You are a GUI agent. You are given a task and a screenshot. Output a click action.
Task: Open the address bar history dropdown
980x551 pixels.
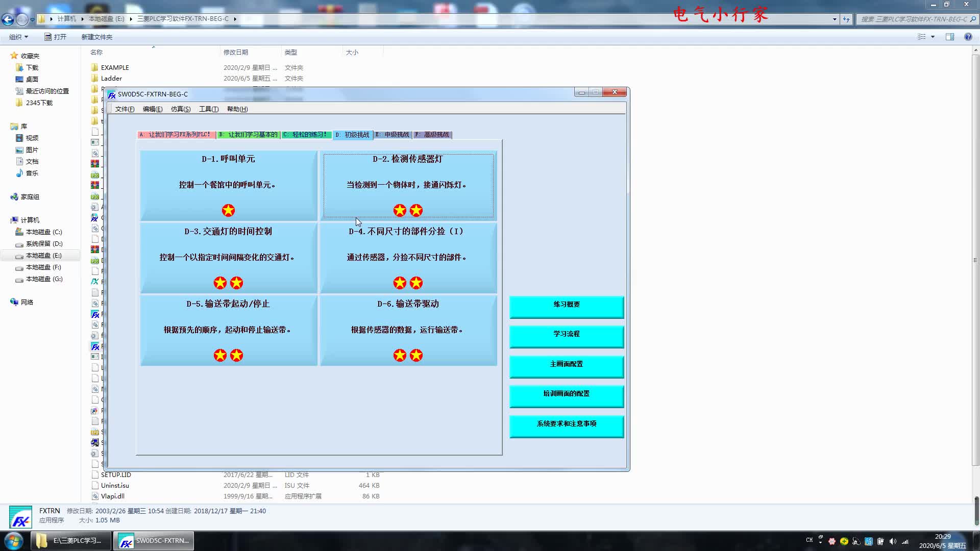point(835,19)
